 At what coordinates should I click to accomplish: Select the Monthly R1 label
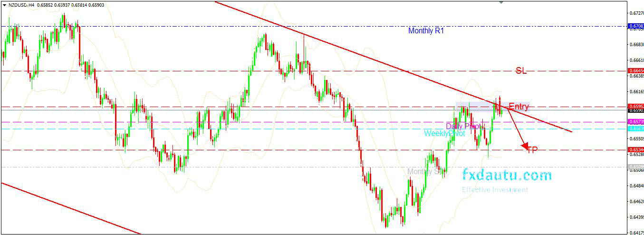click(x=426, y=31)
